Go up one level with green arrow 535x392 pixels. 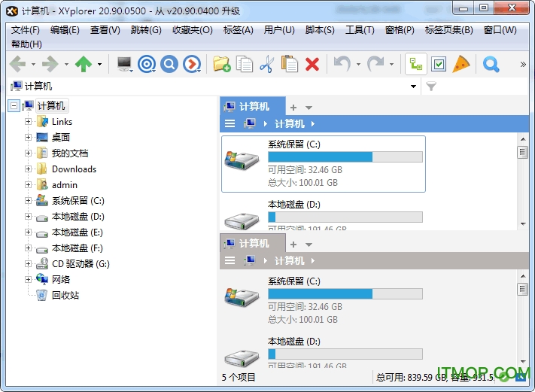84,64
